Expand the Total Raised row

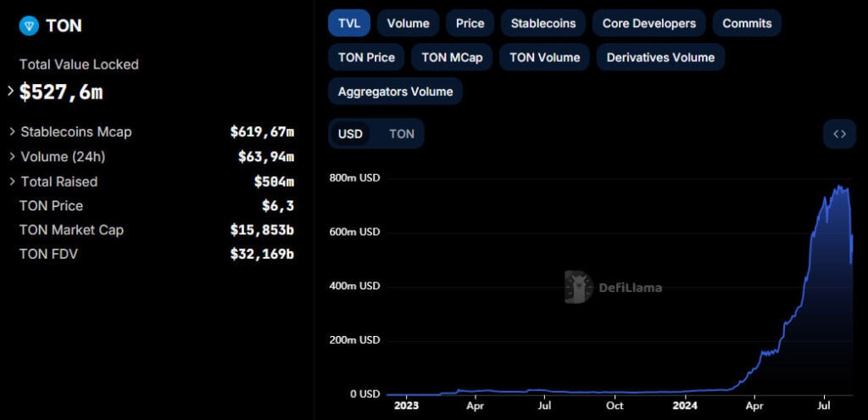12,182
